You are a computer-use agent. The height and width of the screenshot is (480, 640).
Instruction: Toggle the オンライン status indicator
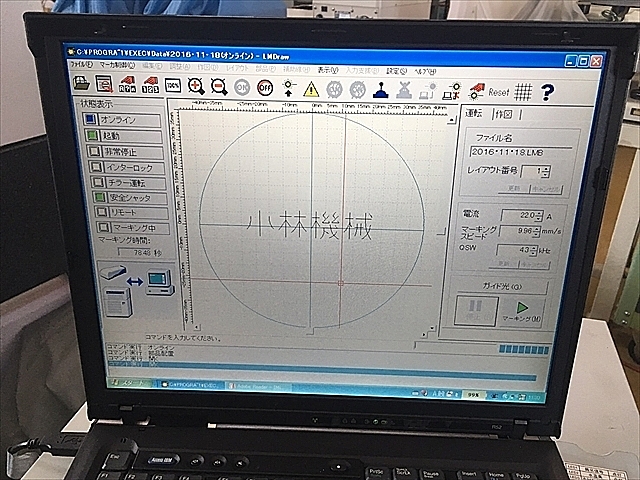click(122, 120)
